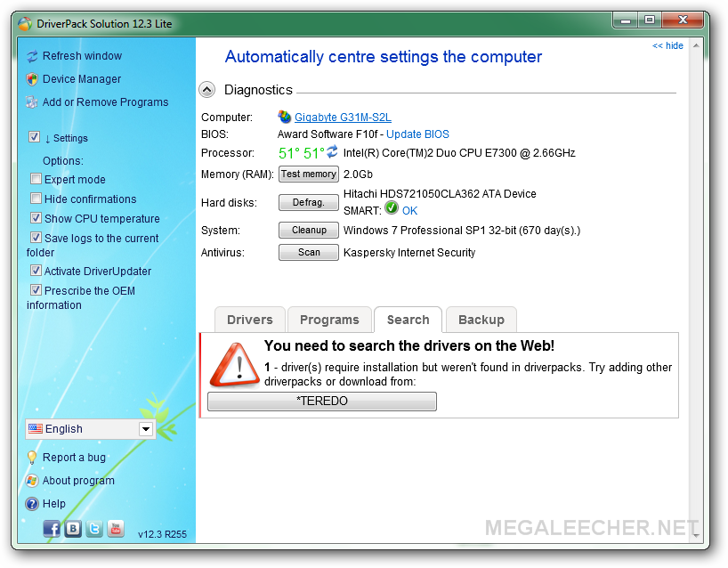This screenshot has width=728, height=568.
Task: Click the CPU temperature refresh icon
Action: pos(333,151)
